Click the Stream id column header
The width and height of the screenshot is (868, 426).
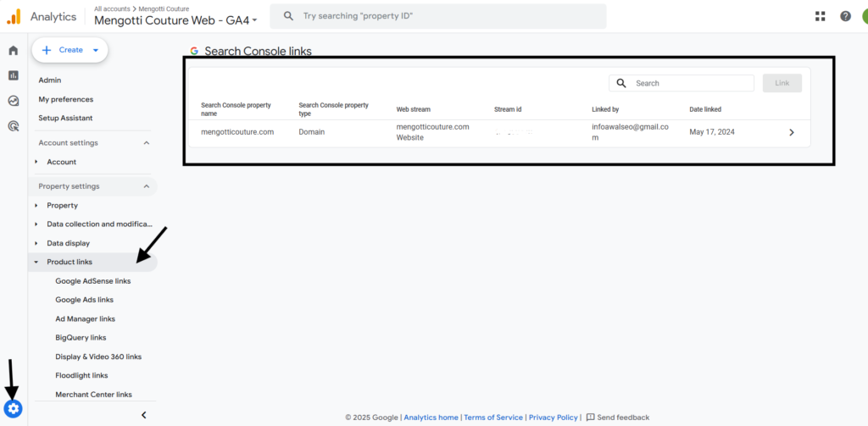(x=508, y=109)
